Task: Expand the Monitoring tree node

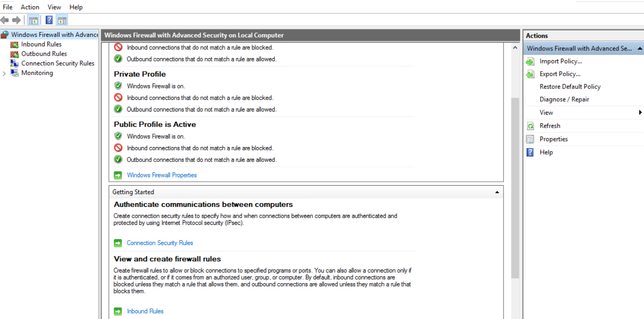Action: click(4, 73)
